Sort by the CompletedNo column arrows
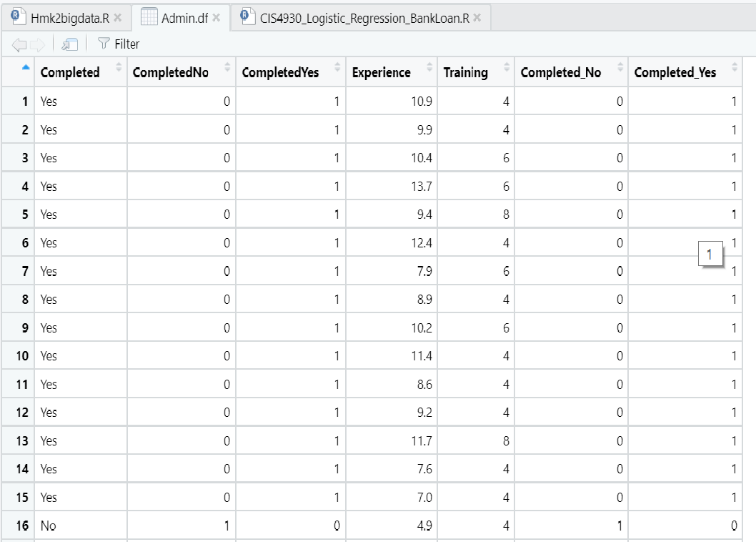 pyautogui.click(x=227, y=67)
